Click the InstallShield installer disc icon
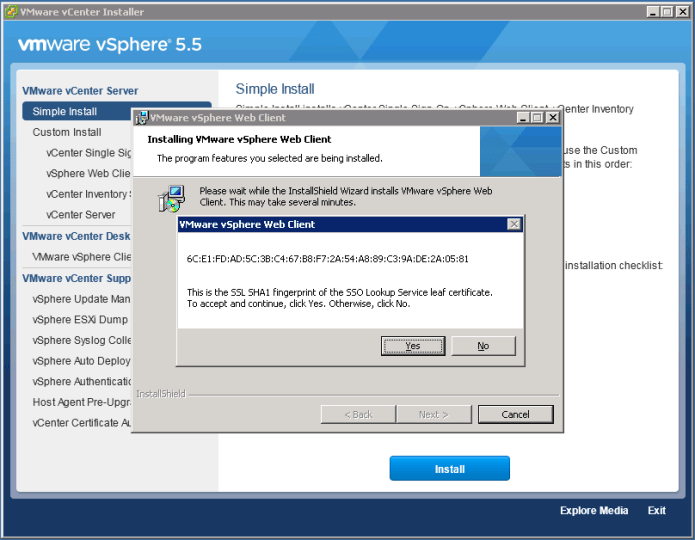 (171, 198)
